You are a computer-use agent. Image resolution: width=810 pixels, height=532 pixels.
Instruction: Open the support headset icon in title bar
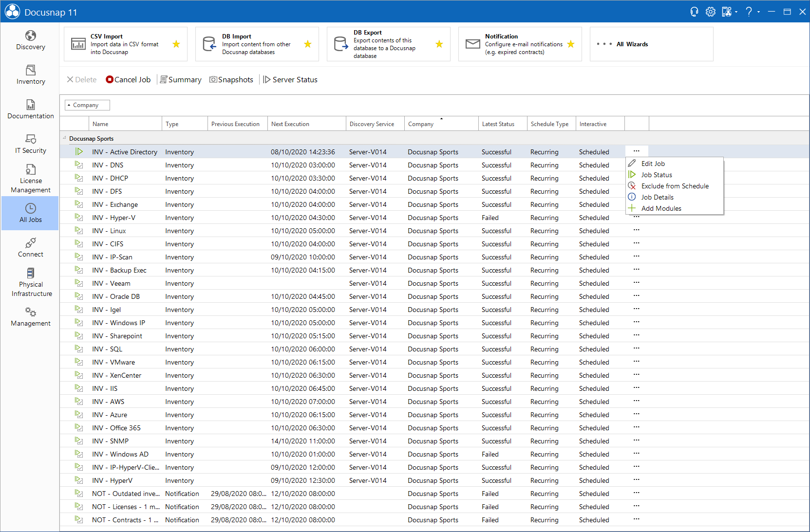[x=695, y=12]
